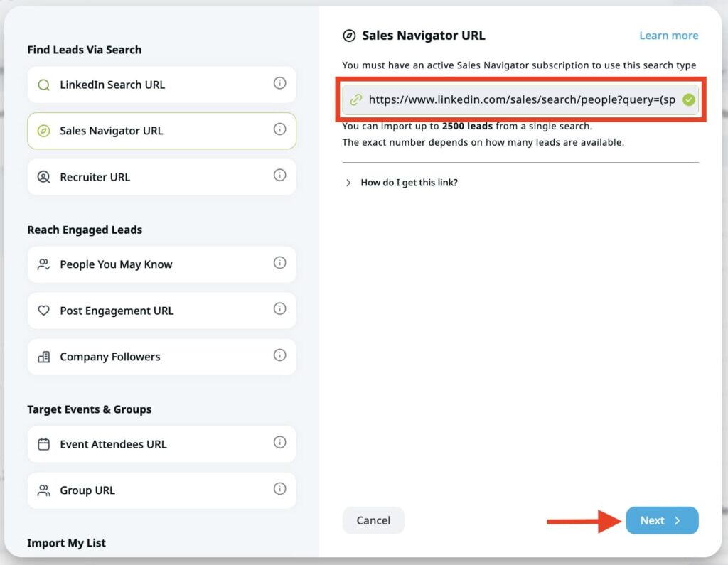Click the magnifier icon beside LinkedIn Search URL
The image size is (728, 565).
coord(43,85)
